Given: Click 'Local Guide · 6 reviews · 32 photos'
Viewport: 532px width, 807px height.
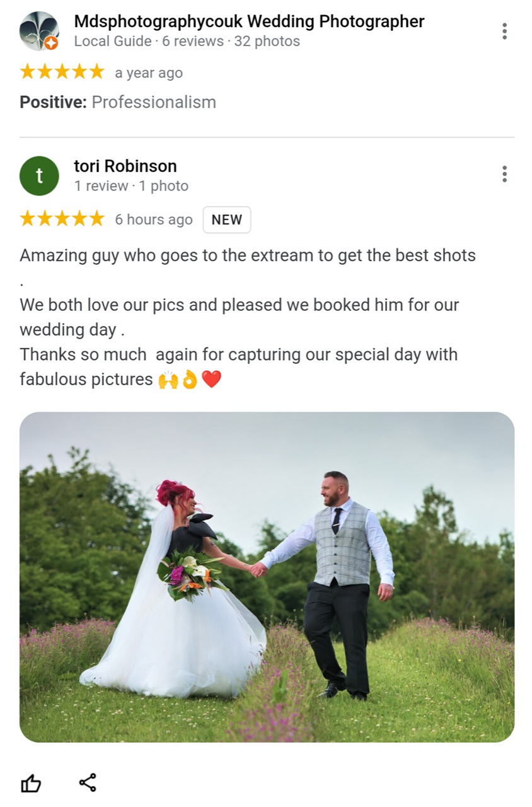Looking at the screenshot, I should pyautogui.click(x=187, y=42).
